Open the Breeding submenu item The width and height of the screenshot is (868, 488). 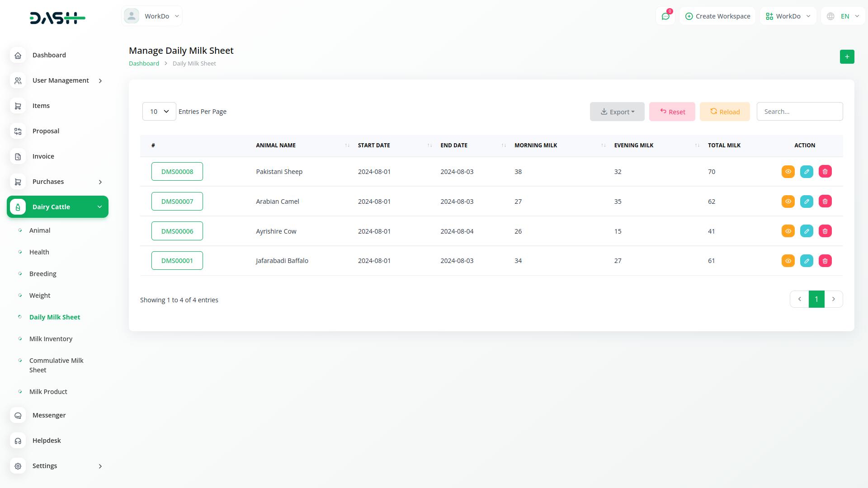43,274
